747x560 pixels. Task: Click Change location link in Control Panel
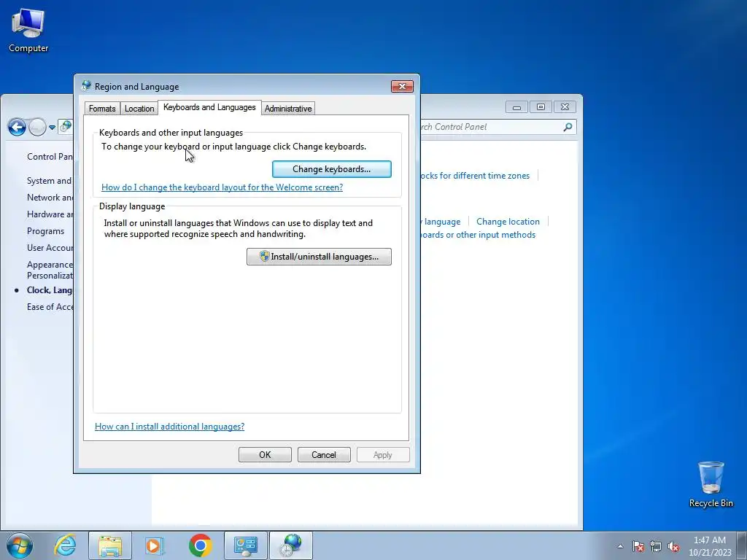[508, 222]
